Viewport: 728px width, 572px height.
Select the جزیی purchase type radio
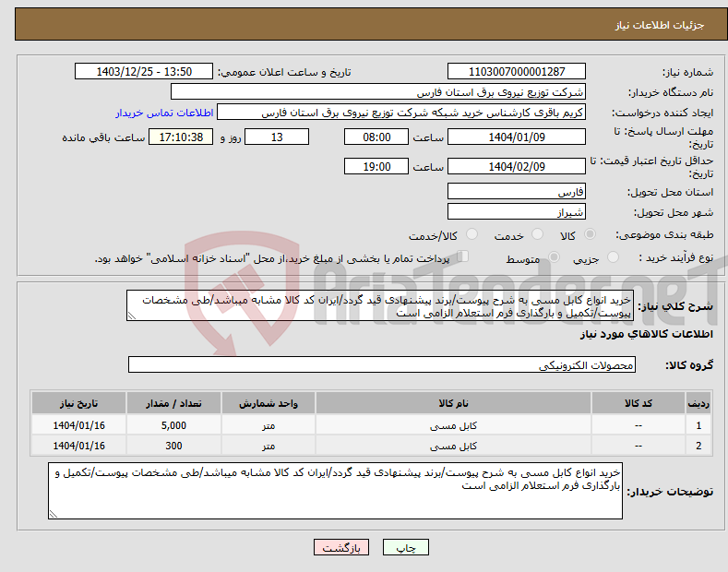pyautogui.click(x=613, y=256)
